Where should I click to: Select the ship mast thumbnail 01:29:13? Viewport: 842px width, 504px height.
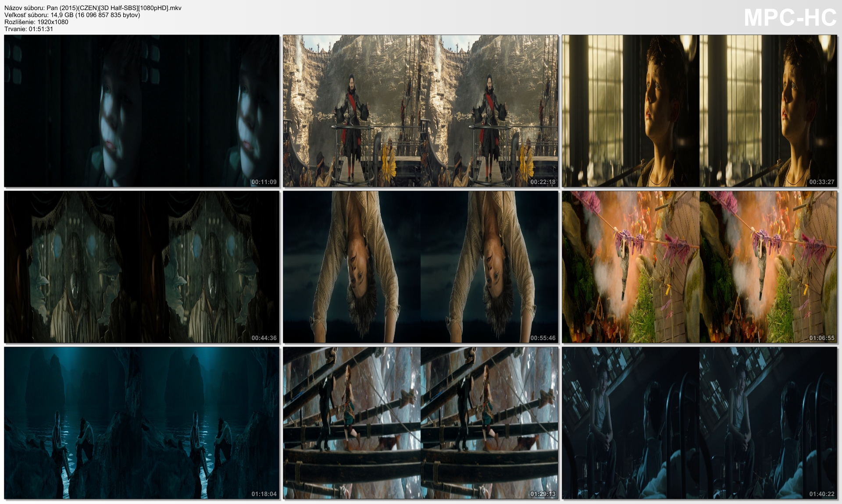(421, 423)
